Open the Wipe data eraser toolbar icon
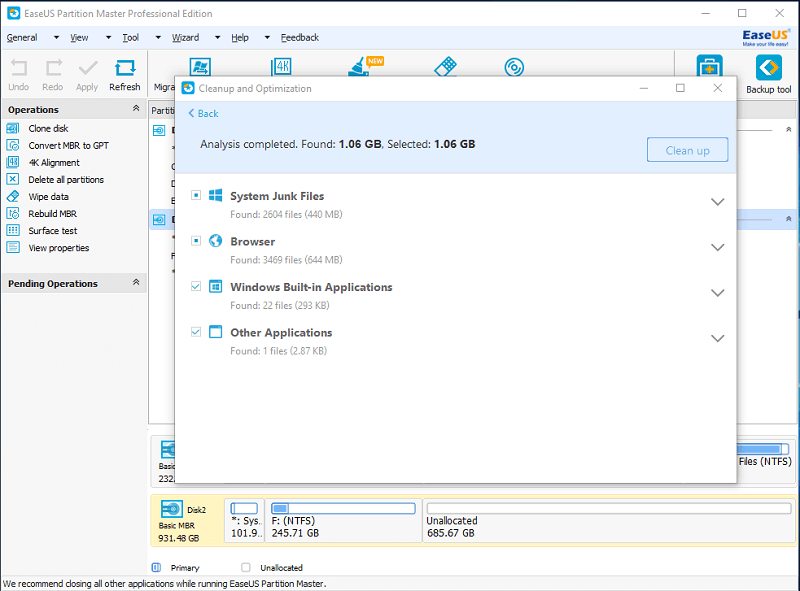 point(445,67)
